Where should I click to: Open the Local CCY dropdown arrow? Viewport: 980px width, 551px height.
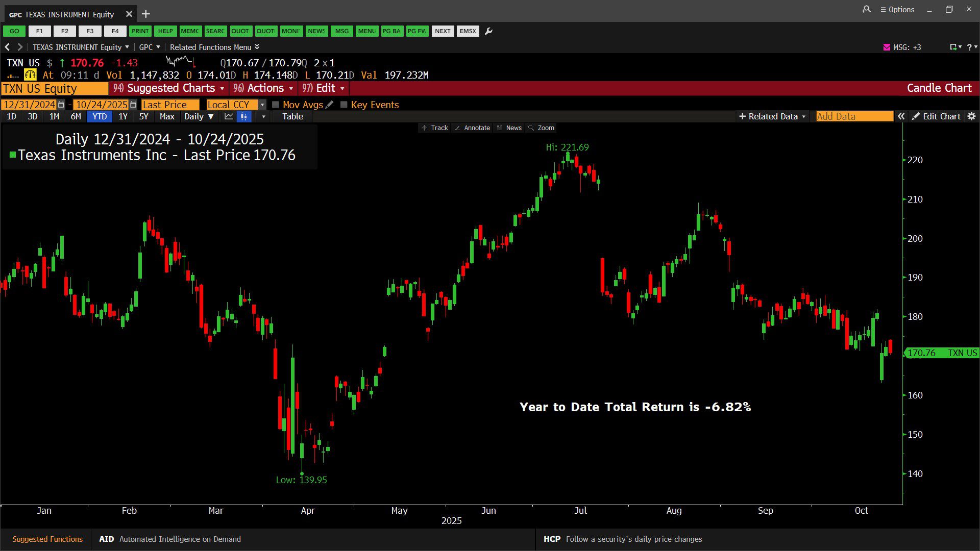click(x=262, y=105)
